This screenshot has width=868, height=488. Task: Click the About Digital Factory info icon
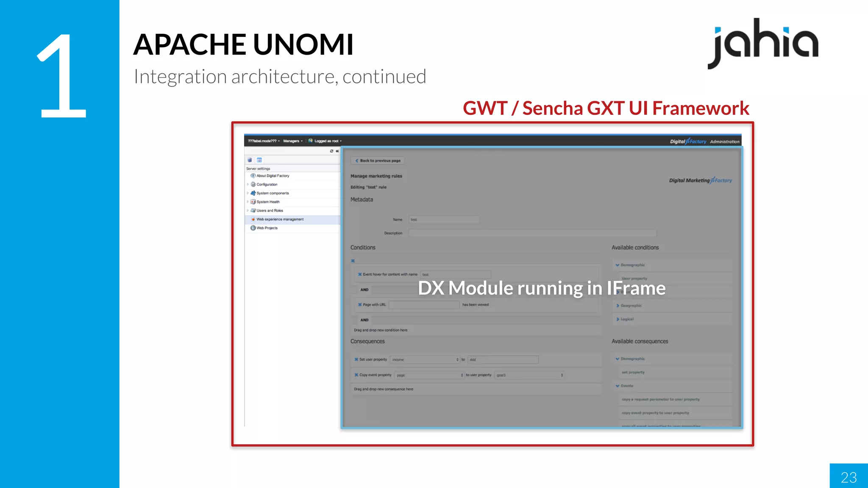pos(253,176)
